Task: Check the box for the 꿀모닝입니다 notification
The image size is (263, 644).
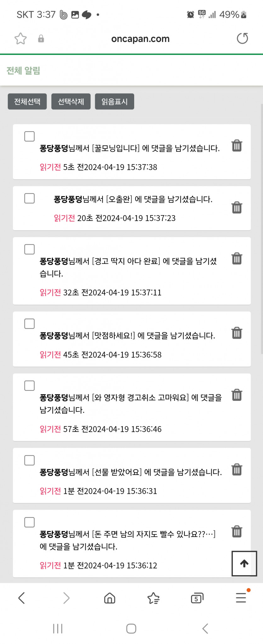Action: [x=30, y=137]
